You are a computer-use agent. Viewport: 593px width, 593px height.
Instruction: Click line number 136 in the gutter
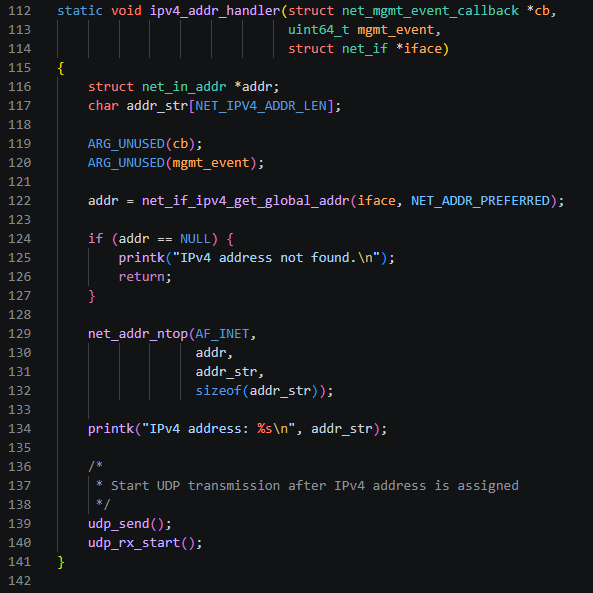[x=20, y=467]
